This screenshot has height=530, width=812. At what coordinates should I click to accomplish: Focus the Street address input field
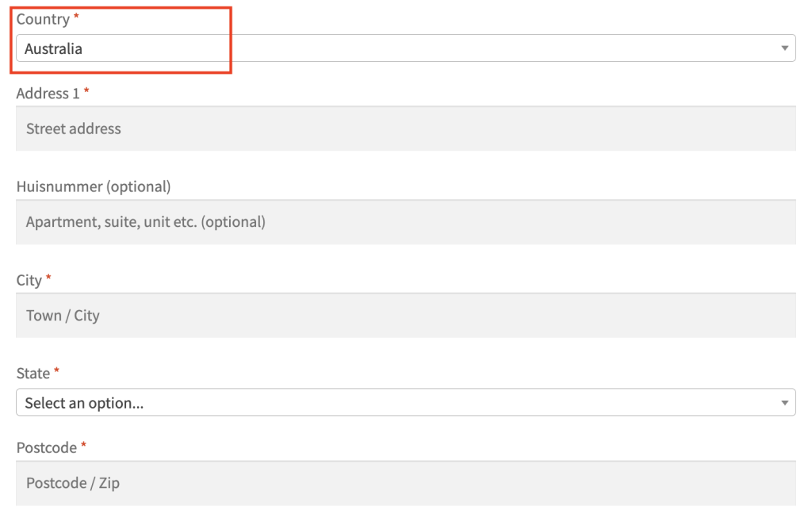coord(405,129)
